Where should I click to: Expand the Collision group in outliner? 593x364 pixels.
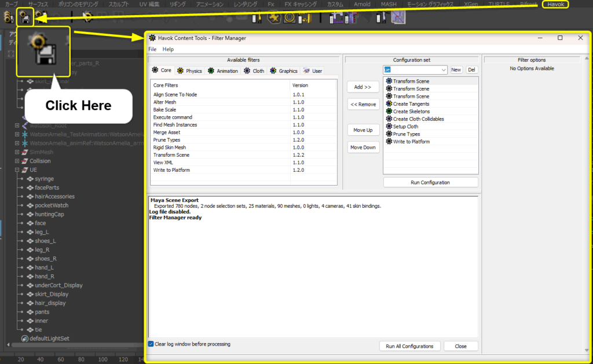pyautogui.click(x=17, y=161)
